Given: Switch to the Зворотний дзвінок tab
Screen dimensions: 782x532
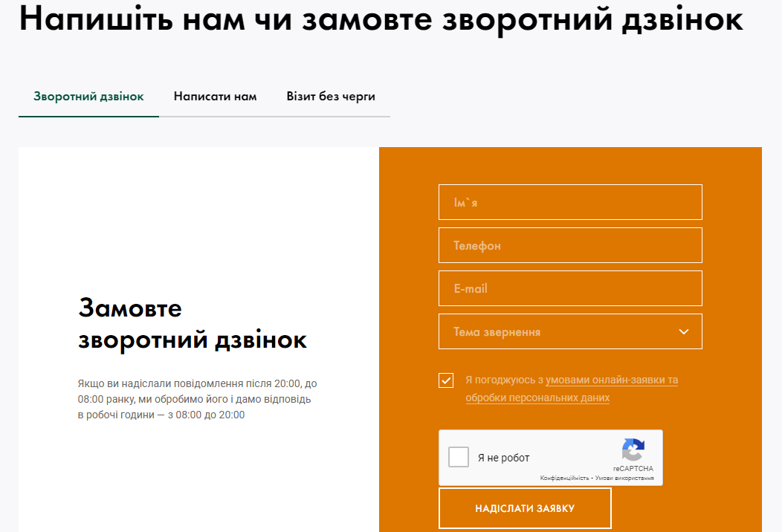Looking at the screenshot, I should 88,97.
